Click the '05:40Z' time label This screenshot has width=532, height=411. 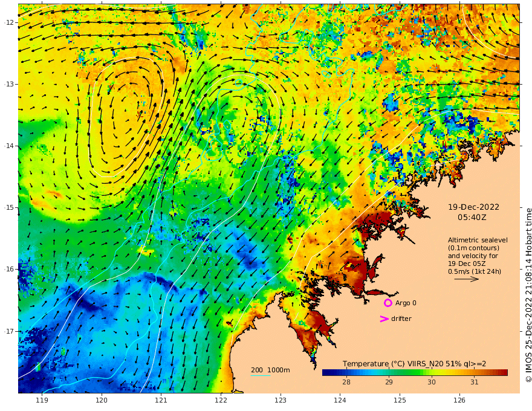point(472,218)
